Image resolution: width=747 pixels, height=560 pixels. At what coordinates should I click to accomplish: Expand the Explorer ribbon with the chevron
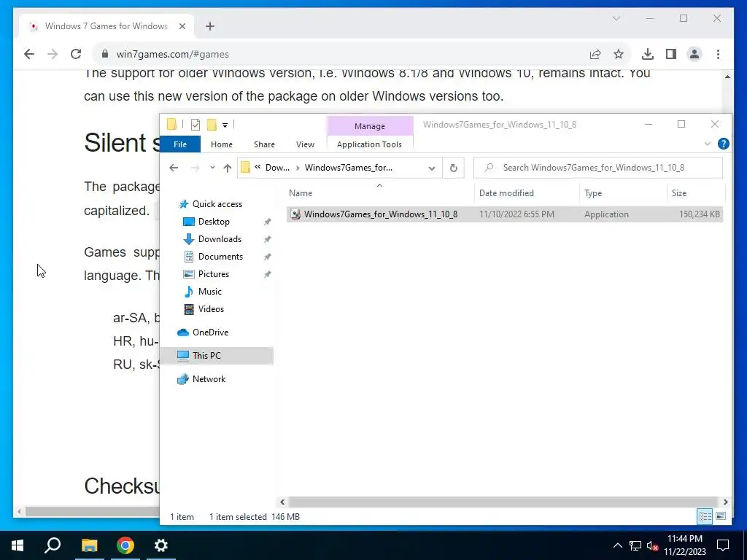click(x=708, y=144)
